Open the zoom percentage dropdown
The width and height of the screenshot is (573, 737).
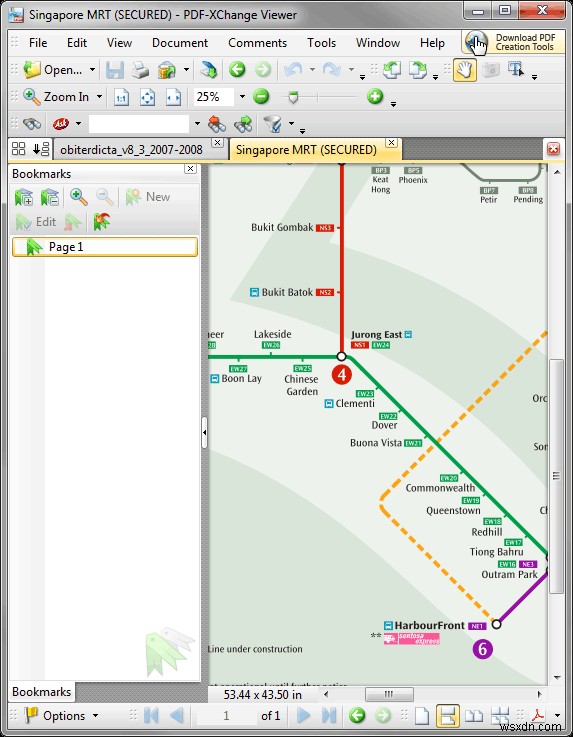[x=242, y=97]
